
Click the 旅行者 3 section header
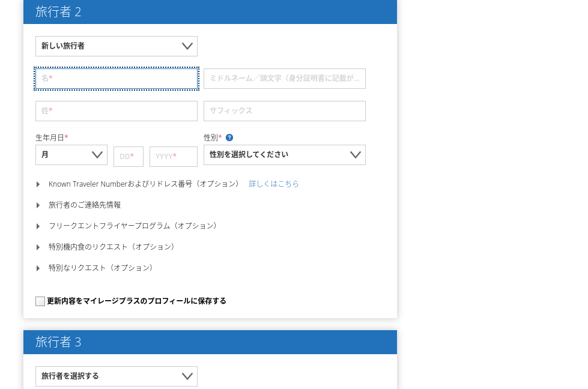59,342
